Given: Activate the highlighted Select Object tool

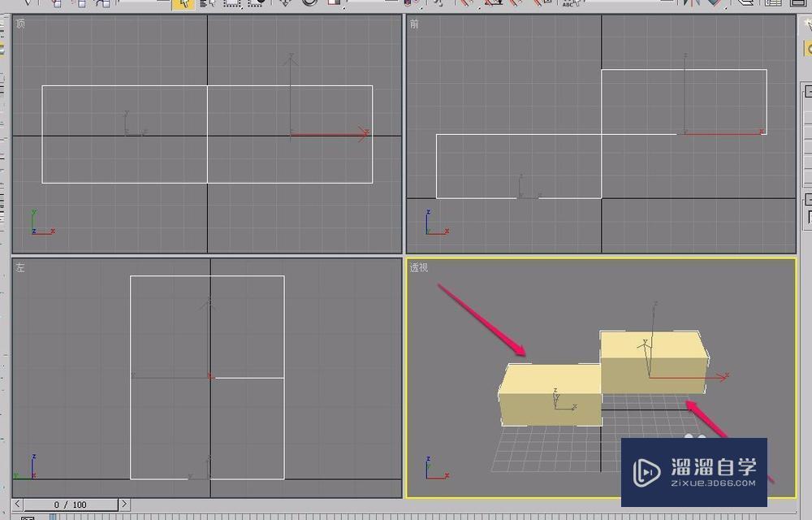Looking at the screenshot, I should 183,3.
